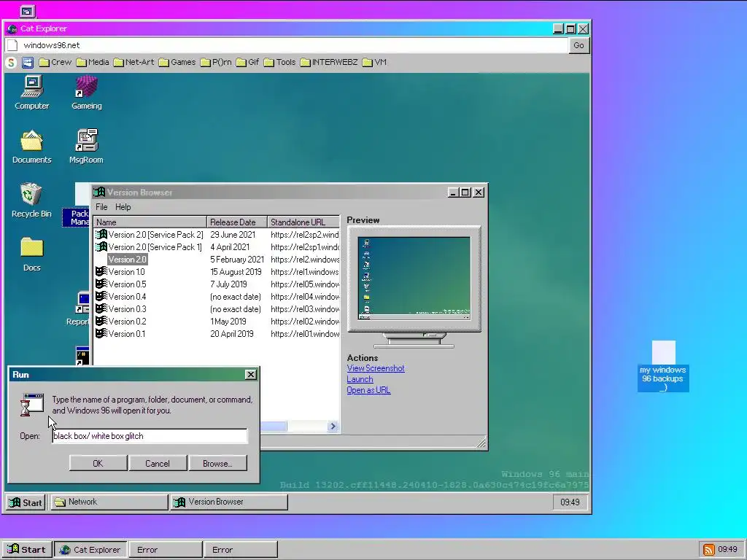The width and height of the screenshot is (747, 560).
Task: Click the View Screenshot link
Action: 376,368
